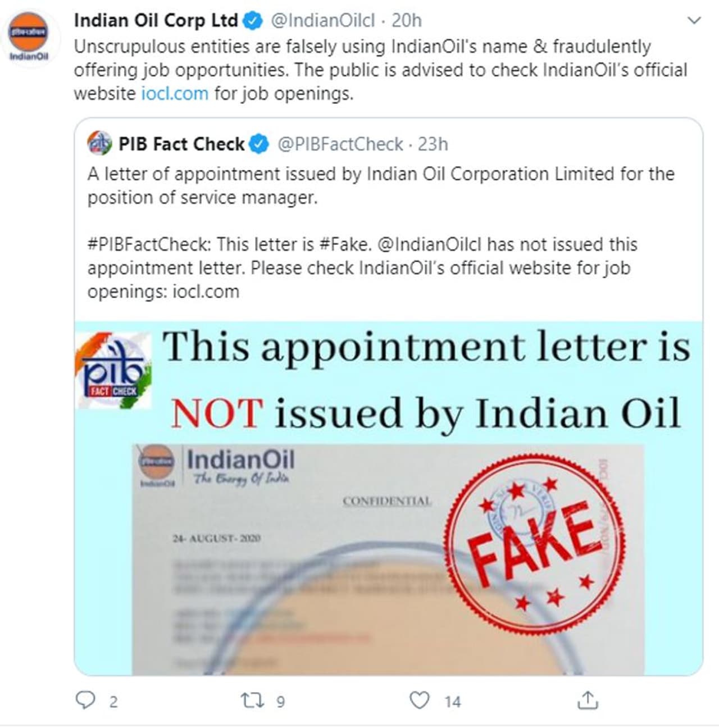Viewport: 719px width, 728px height.
Task: Click the PIB Fact Check avatar icon
Action: pos(99,144)
